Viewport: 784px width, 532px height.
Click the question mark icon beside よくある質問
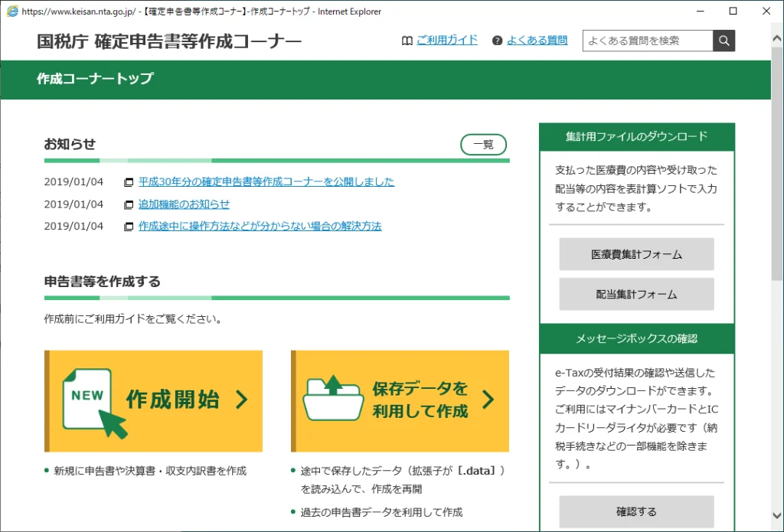498,40
